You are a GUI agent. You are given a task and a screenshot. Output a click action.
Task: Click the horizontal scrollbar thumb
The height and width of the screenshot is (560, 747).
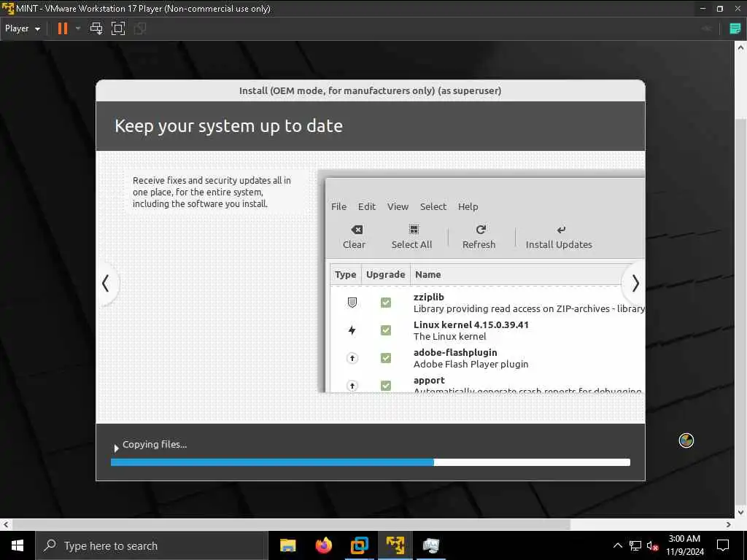[x=291, y=524]
